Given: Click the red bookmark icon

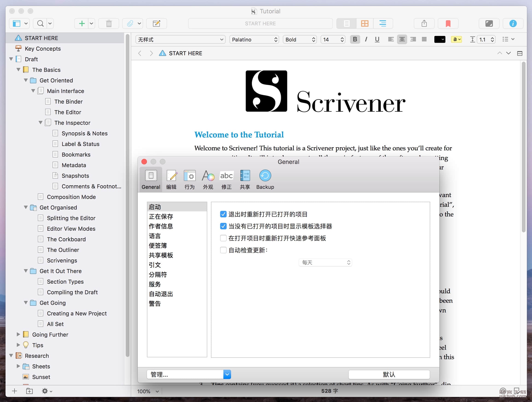Looking at the screenshot, I should point(448,23).
